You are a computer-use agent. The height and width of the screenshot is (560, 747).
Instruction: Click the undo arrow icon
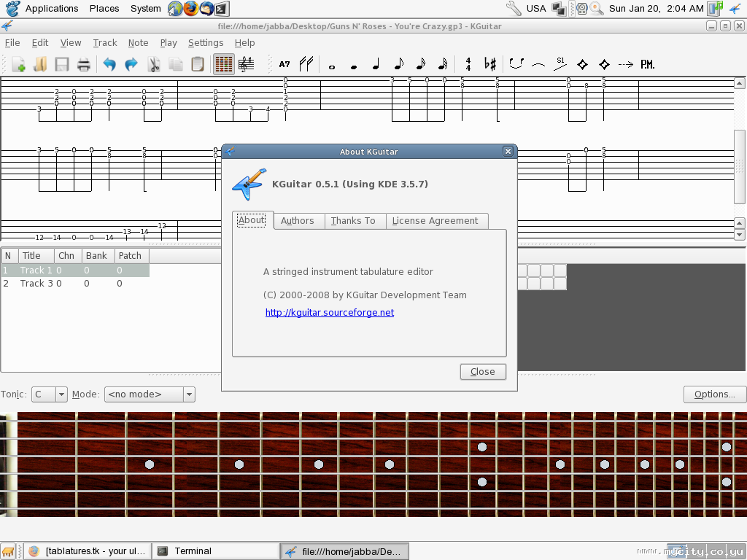pyautogui.click(x=109, y=64)
